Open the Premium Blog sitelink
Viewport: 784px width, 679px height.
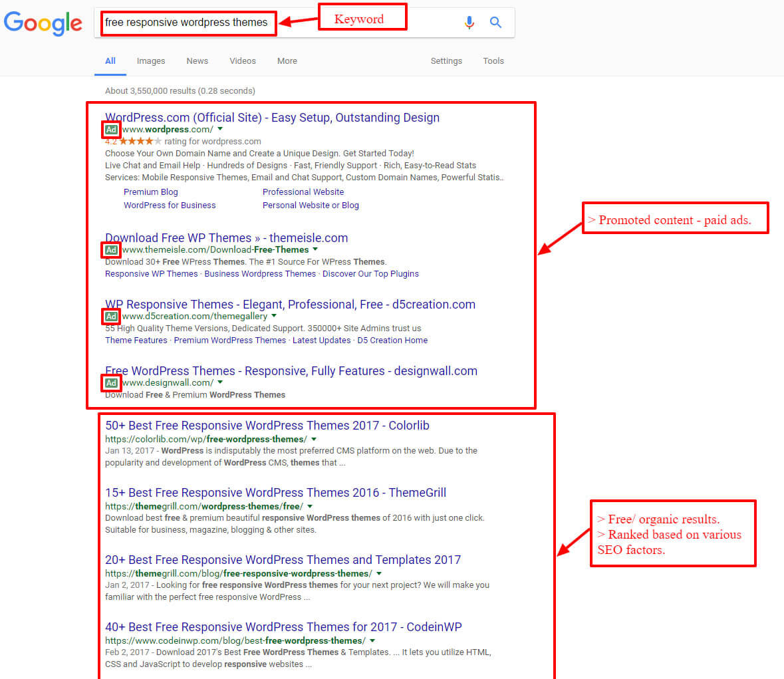(x=150, y=192)
